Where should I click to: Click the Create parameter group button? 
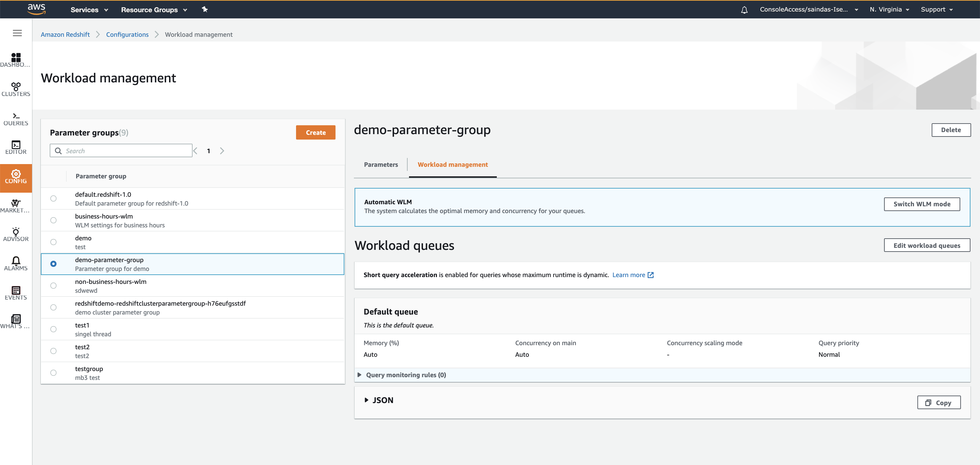tap(315, 132)
